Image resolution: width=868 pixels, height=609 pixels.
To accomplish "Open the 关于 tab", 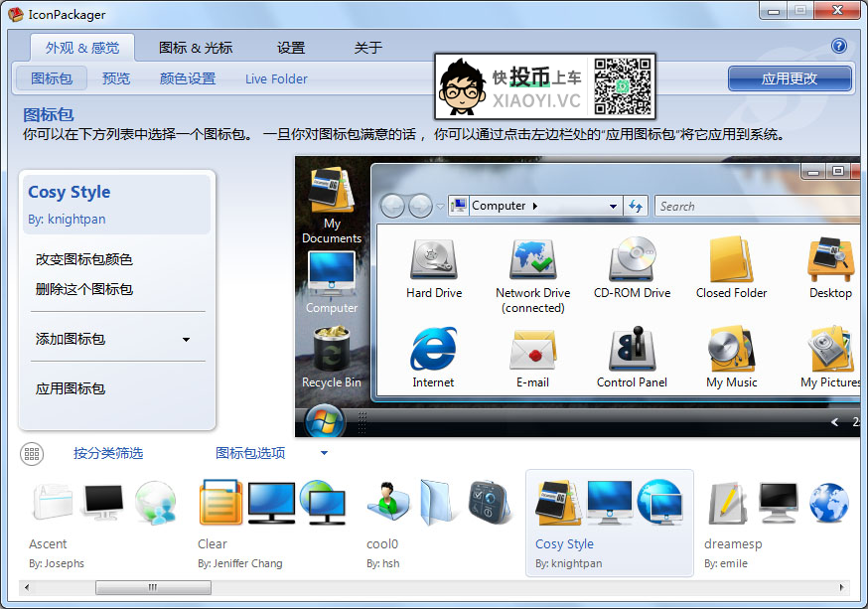I will point(368,48).
